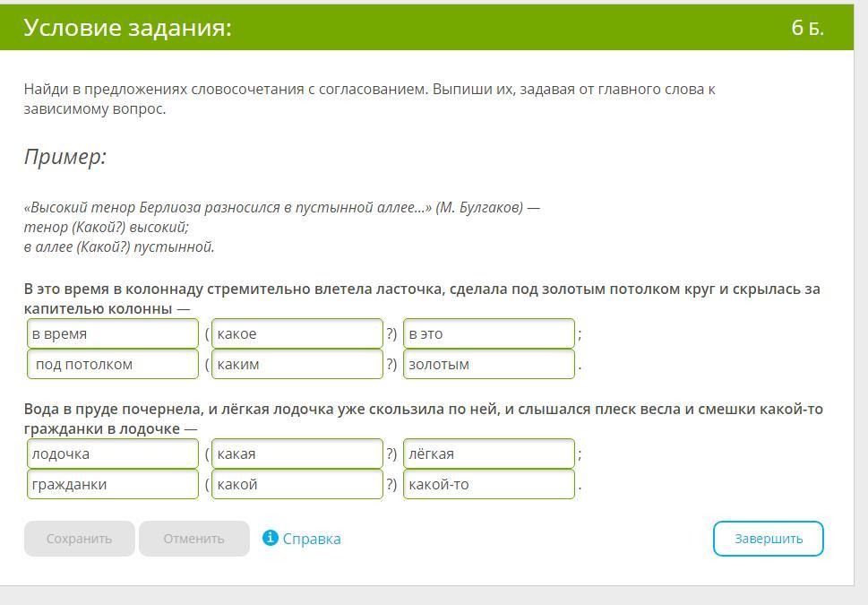This screenshot has height=605, width=868.
Task: Click the input field containing 'какой-то'
Action: coord(489,484)
